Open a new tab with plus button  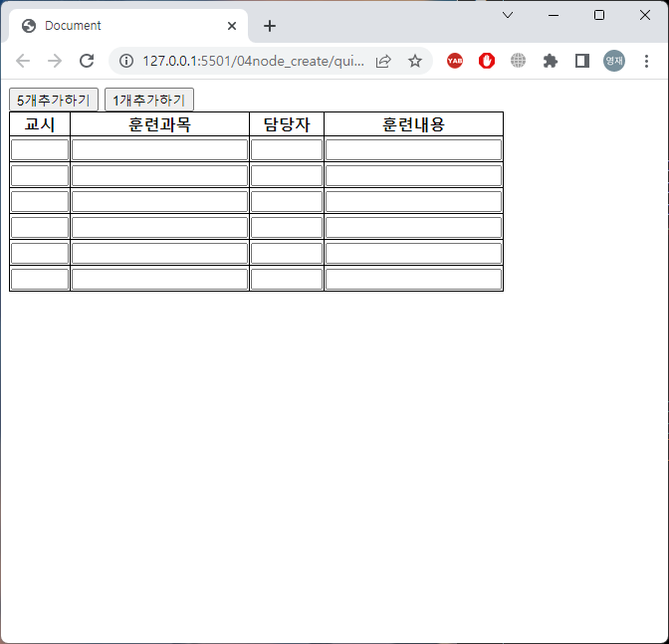pos(270,26)
